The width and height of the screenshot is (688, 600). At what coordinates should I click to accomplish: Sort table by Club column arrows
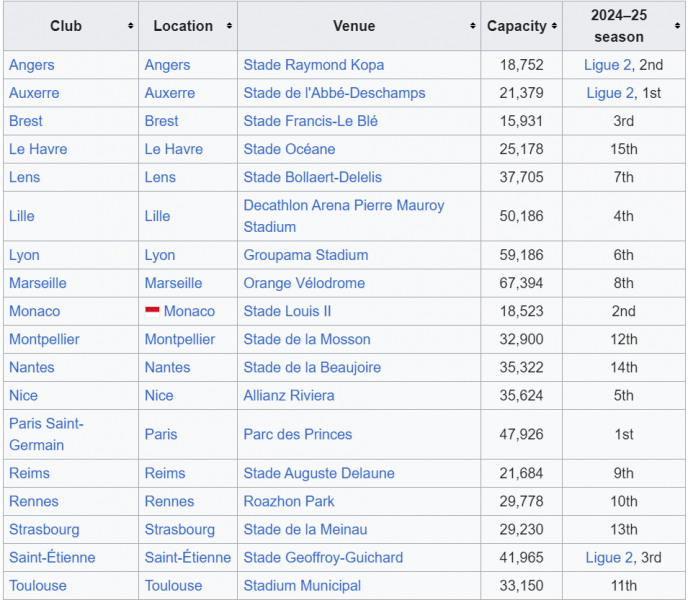[x=130, y=26]
